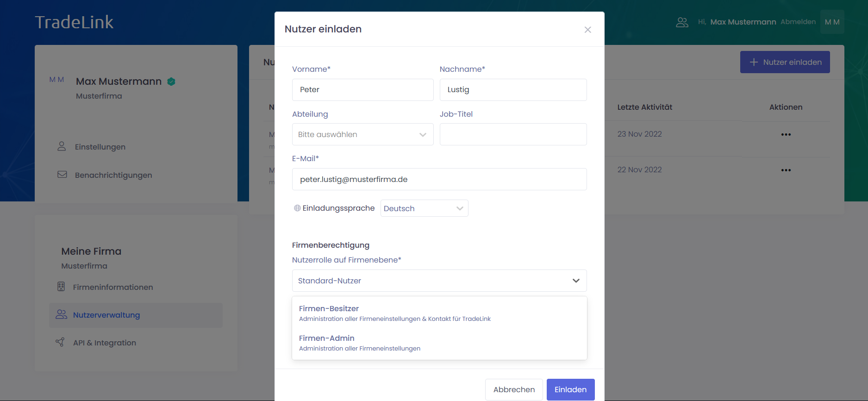Click the MM avatar in top right
868x401 pixels.
tap(832, 22)
